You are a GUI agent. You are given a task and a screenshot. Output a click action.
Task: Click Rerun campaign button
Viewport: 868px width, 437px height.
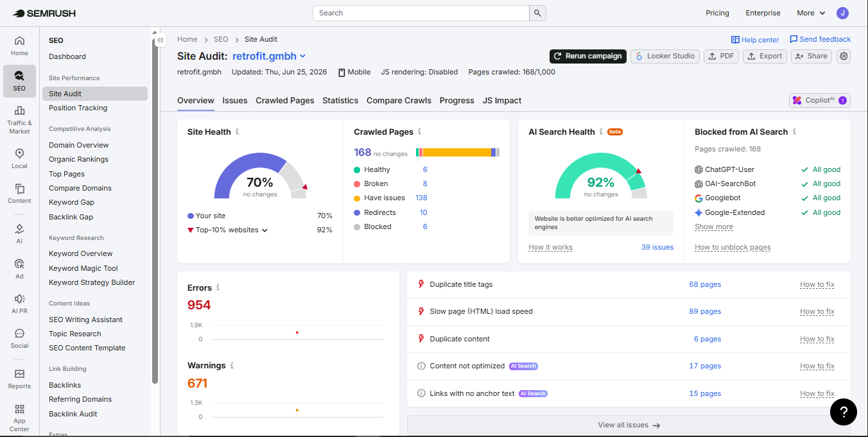click(x=588, y=56)
